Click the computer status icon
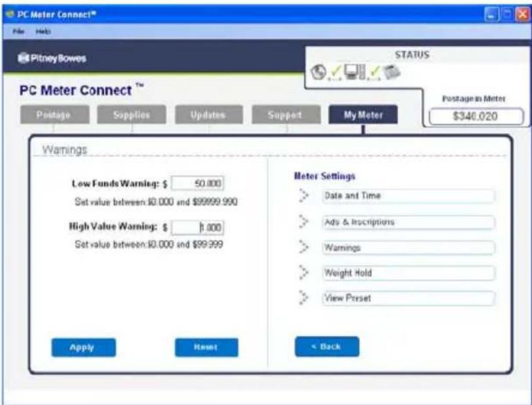Viewport: 532px width, 405px height. tap(354, 71)
